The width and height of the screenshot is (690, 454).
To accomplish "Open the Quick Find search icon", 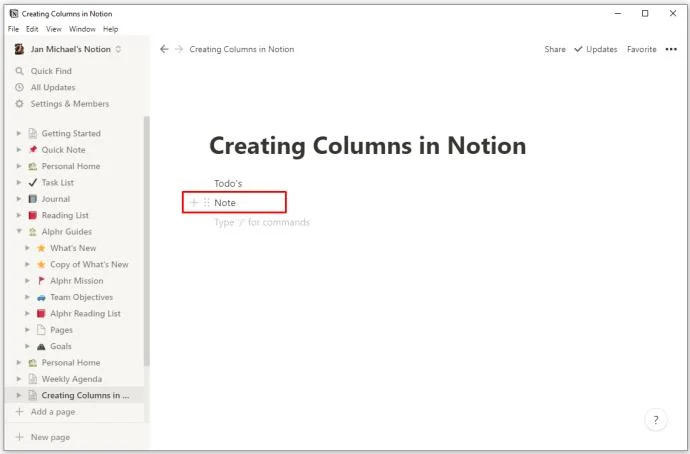I will tap(19, 71).
